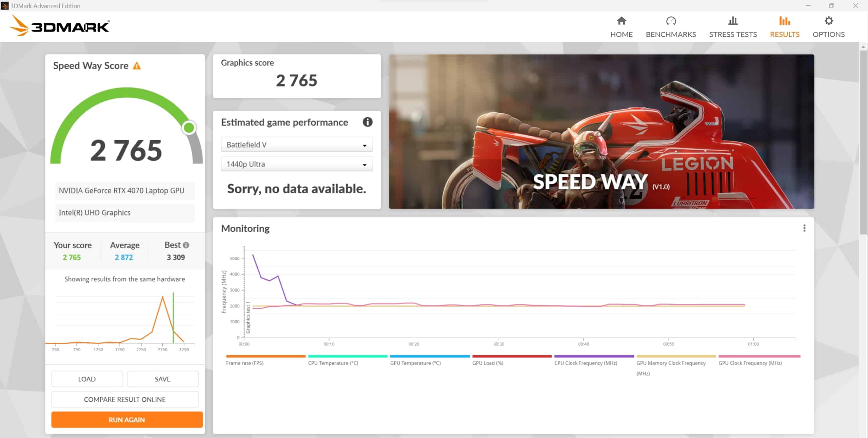Click the Speed Way Score warning triangle
The width and height of the screenshot is (868, 438).
[x=137, y=66]
